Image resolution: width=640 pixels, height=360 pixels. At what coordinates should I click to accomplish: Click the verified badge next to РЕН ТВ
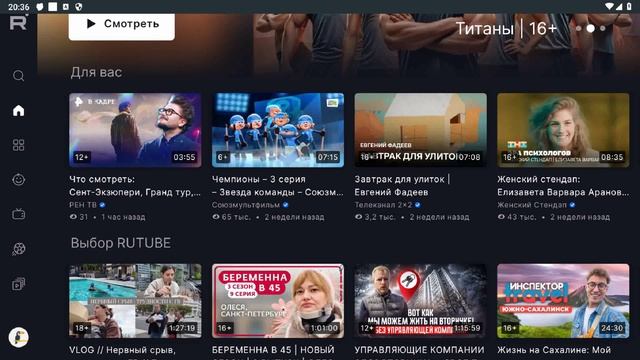102,205
